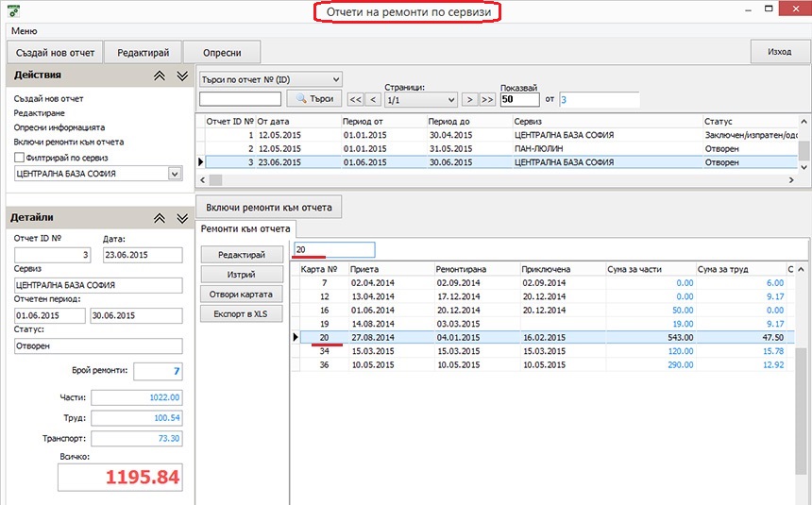The width and height of the screenshot is (812, 505).
Task: Expand the Детайли panel with the down chevron
Action: tap(182, 218)
